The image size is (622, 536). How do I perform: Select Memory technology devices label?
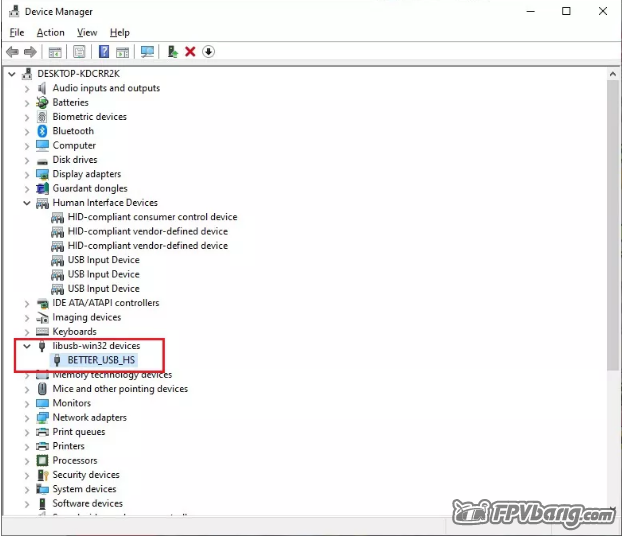(x=112, y=375)
